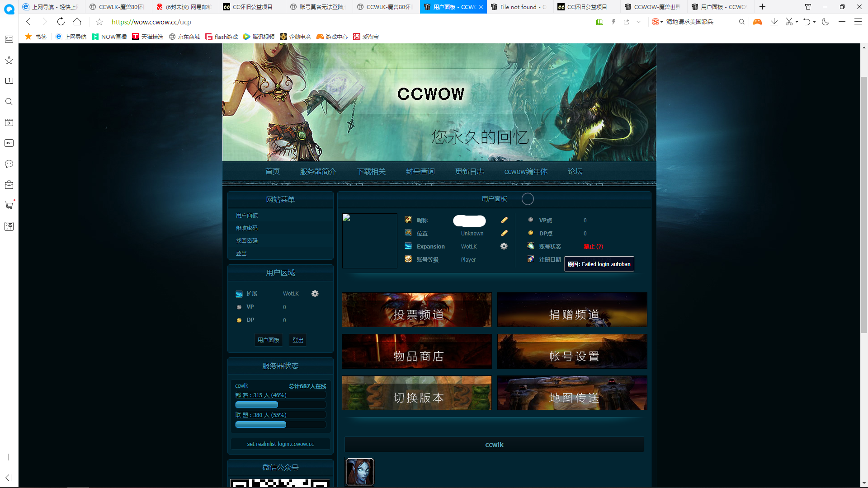Open browser downloads arrow icon

pyautogui.click(x=774, y=22)
